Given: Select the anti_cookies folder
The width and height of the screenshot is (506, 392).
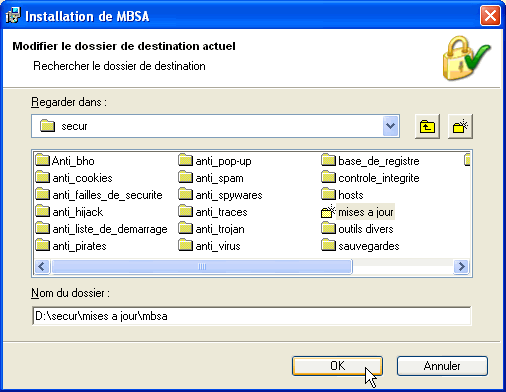Looking at the screenshot, I should coord(74,178).
